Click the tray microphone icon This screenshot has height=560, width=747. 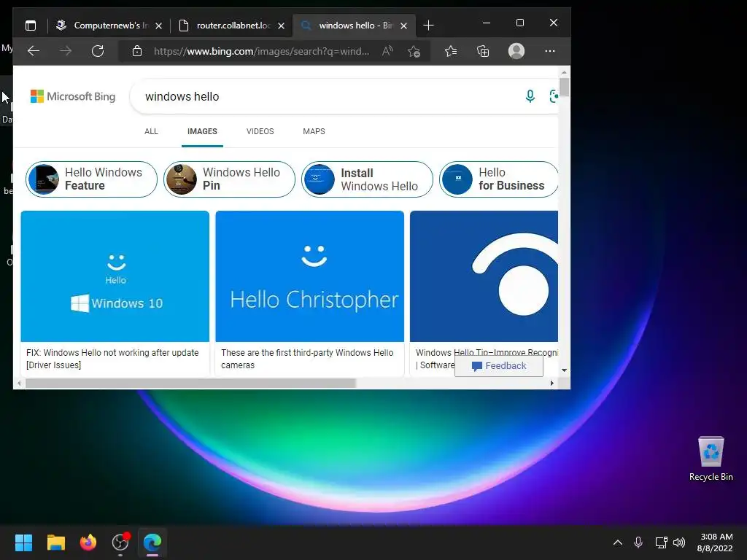pos(638,542)
